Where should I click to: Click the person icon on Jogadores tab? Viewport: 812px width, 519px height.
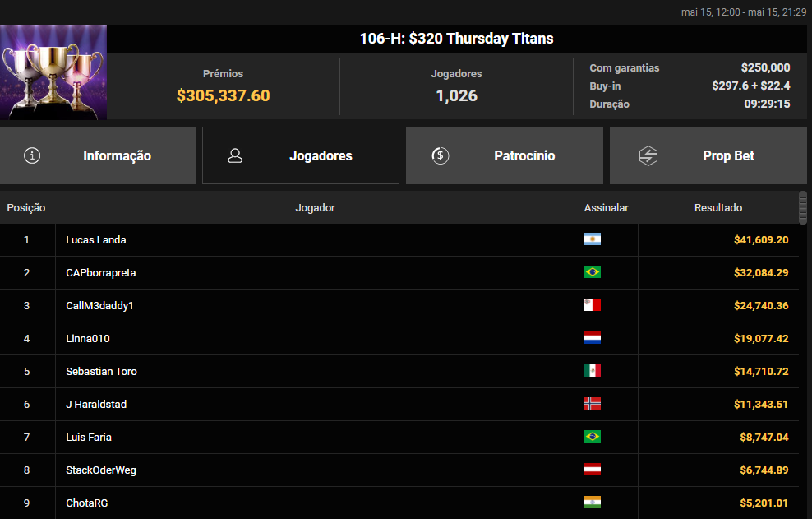pos(235,155)
